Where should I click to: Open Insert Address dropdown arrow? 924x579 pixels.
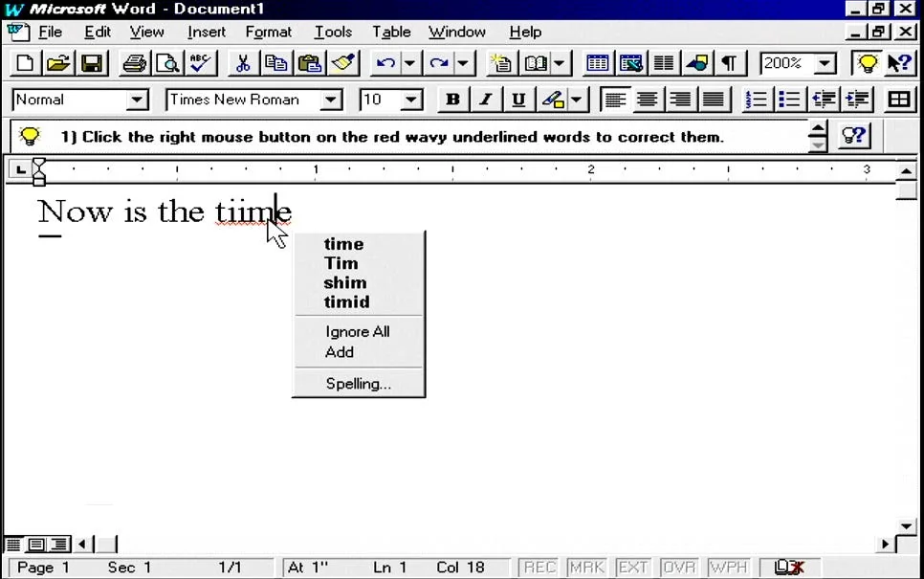tap(560, 64)
